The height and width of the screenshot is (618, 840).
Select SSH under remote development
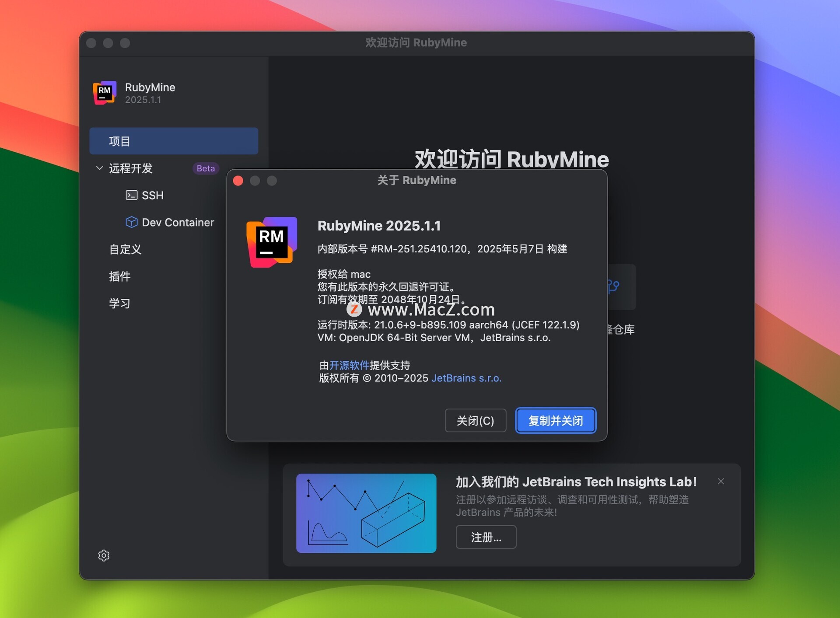(x=152, y=196)
